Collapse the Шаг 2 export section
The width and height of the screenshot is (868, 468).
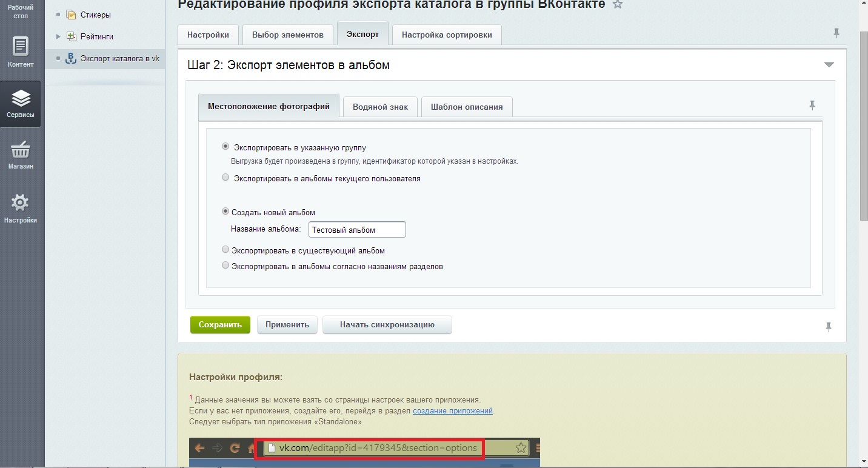829,63
